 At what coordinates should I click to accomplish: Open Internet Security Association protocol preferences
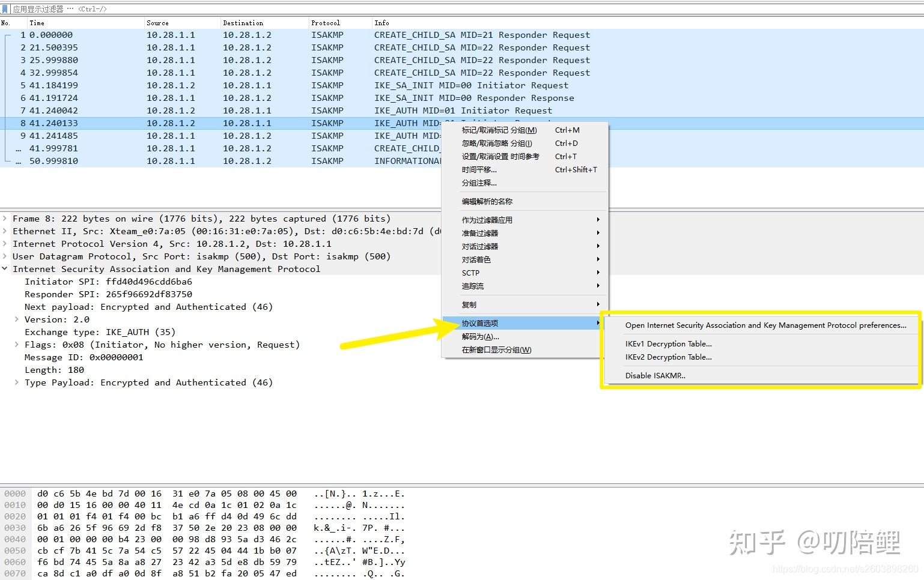pos(765,325)
